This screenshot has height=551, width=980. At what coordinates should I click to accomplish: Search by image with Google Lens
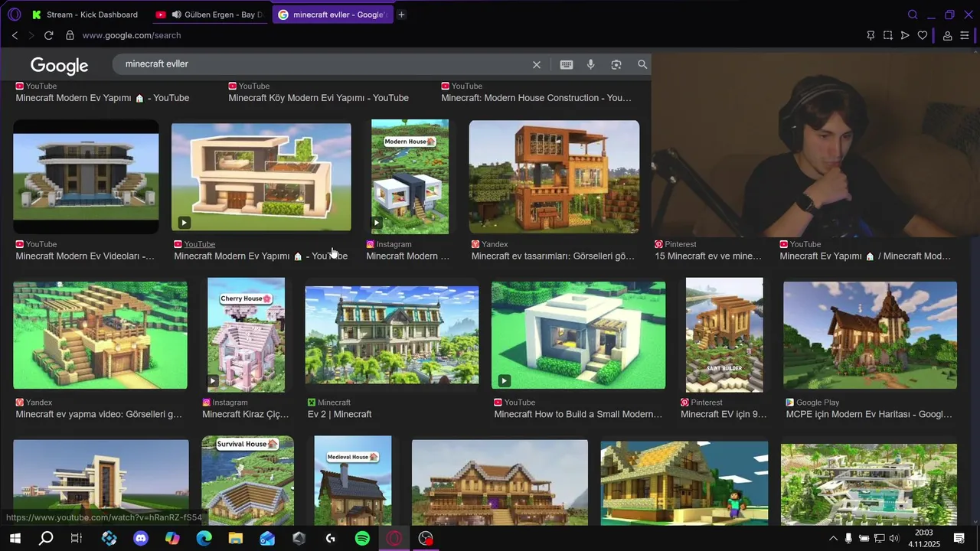click(x=616, y=65)
